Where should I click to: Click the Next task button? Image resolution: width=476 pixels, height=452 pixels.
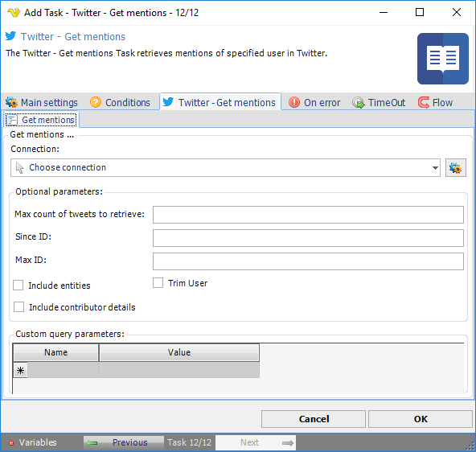[256, 442]
